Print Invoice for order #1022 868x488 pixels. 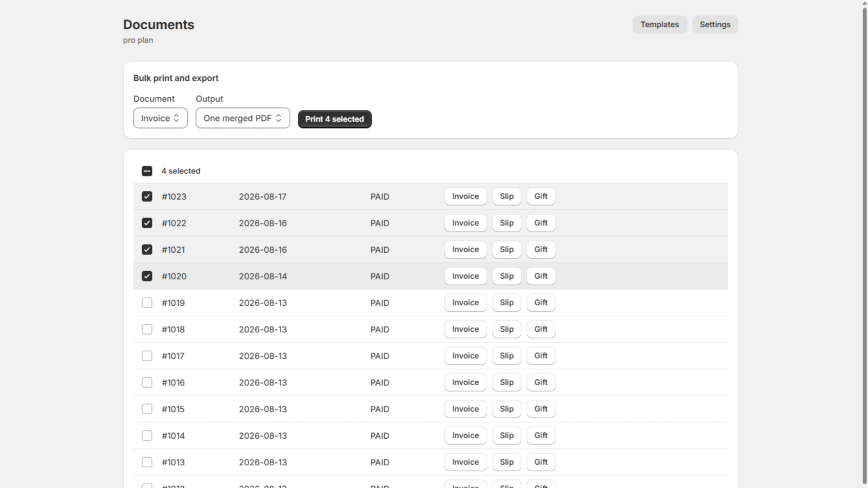465,223
